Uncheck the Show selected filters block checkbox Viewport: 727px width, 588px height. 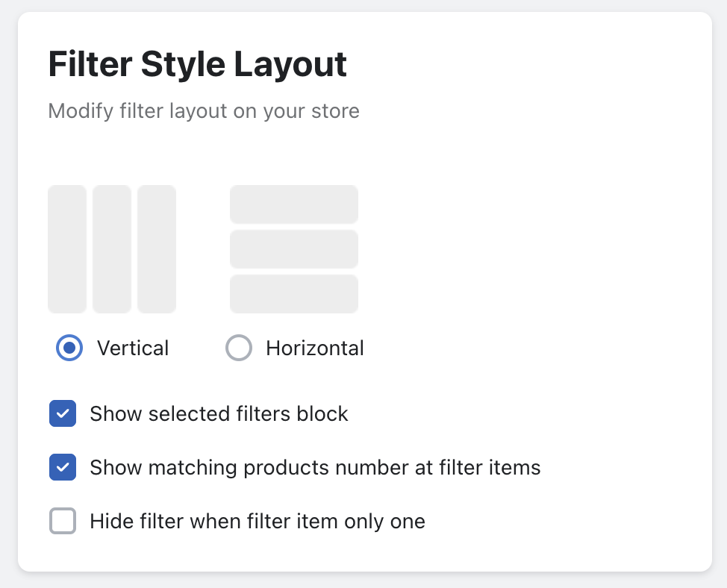pyautogui.click(x=63, y=413)
